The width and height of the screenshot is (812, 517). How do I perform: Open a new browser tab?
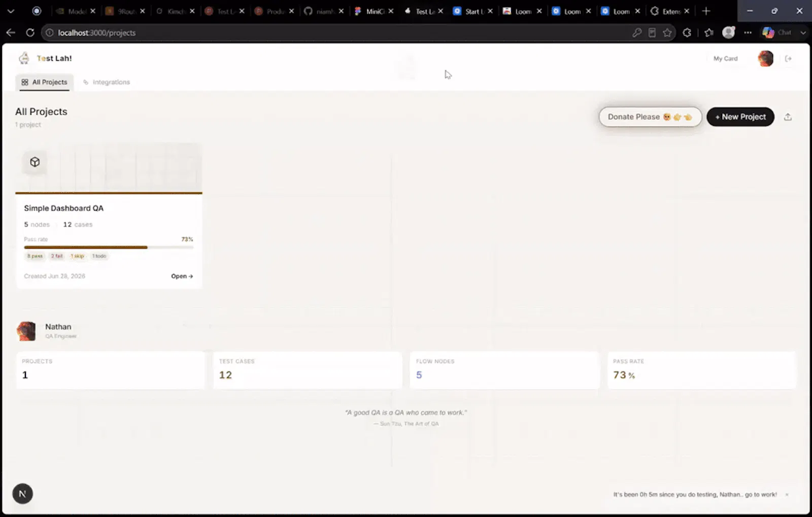pyautogui.click(x=706, y=11)
